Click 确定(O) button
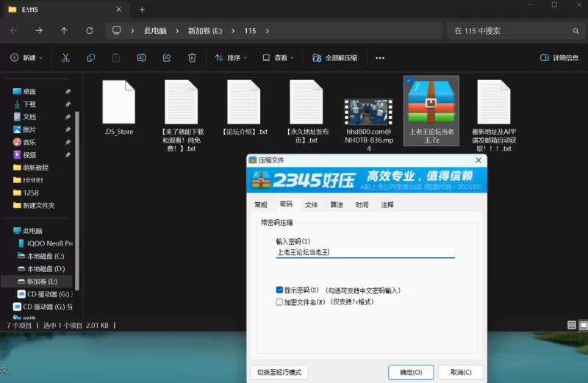The image size is (588, 383). coord(411,372)
